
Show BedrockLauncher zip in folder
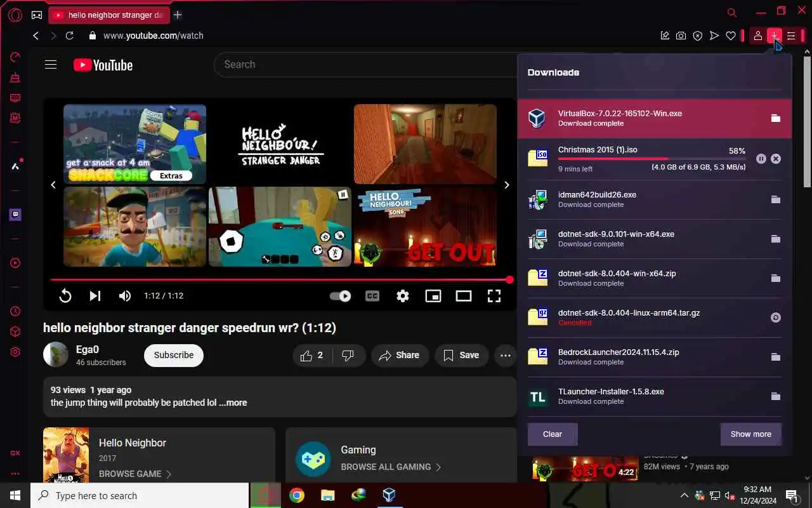(775, 357)
